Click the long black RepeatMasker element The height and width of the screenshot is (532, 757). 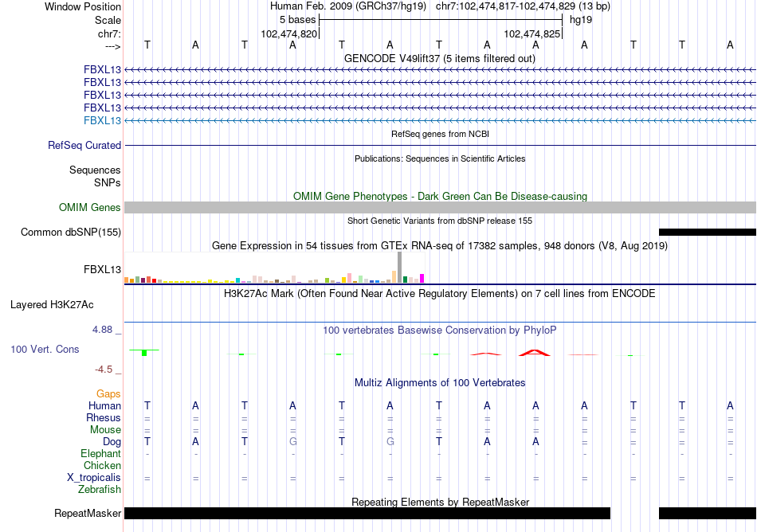pos(367,513)
